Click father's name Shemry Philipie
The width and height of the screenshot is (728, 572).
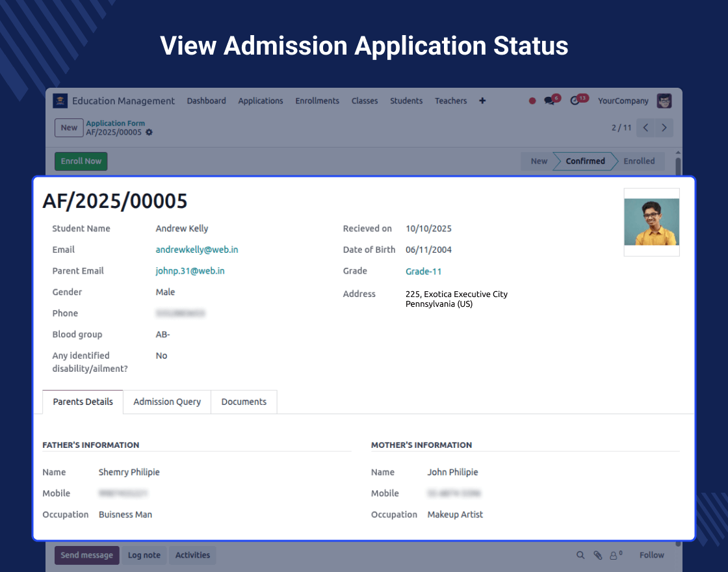pyautogui.click(x=129, y=472)
